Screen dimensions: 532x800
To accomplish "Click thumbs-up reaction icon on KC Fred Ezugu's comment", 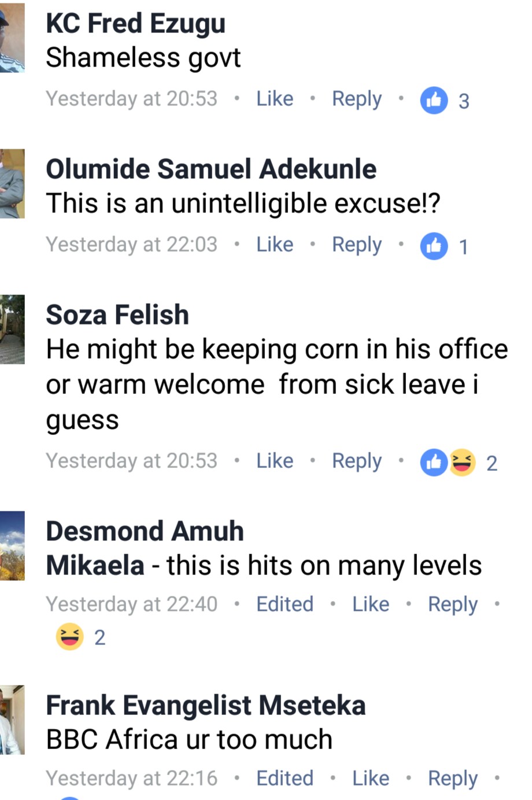I will pos(434,100).
